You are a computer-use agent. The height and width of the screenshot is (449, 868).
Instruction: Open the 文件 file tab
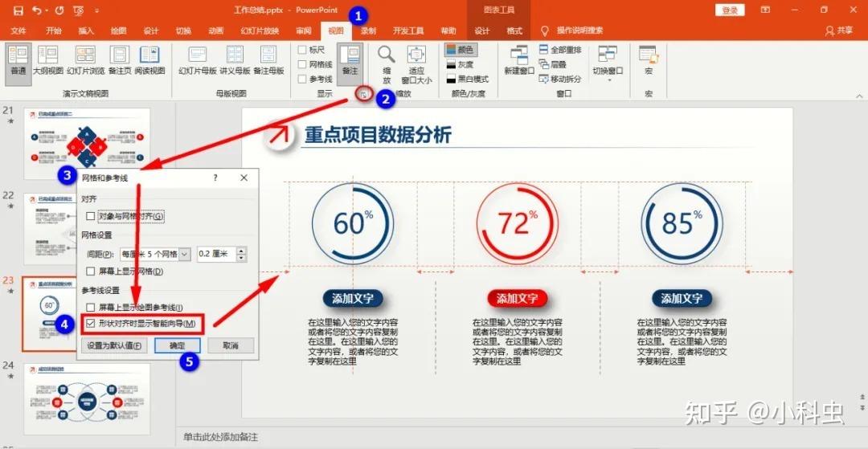(18, 31)
